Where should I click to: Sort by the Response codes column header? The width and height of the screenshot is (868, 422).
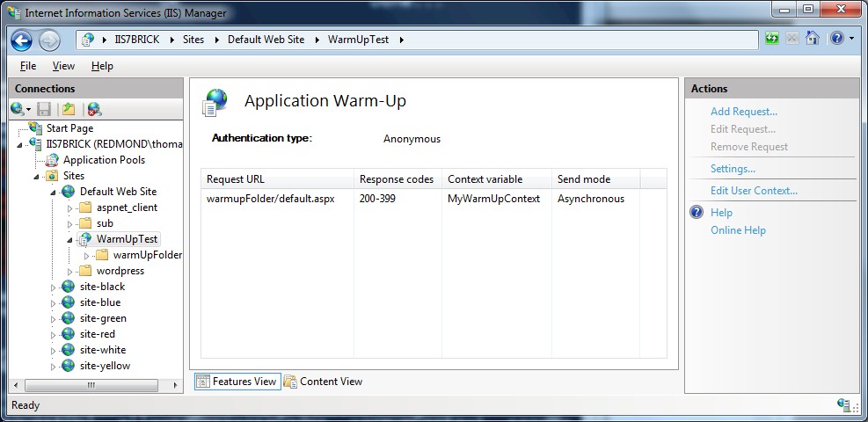tap(398, 179)
